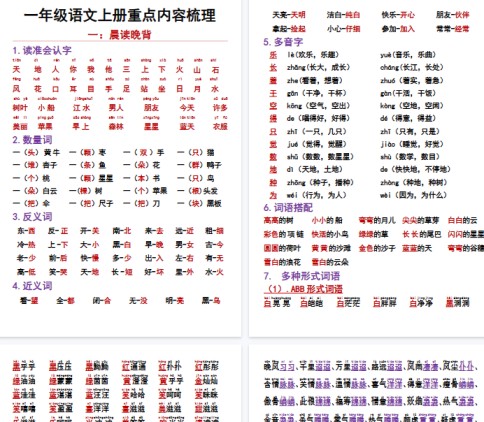The height and width of the screenshot is (422, 484).
Task: Click the phrase 彩色的项链
Action: pyautogui.click(x=284, y=234)
